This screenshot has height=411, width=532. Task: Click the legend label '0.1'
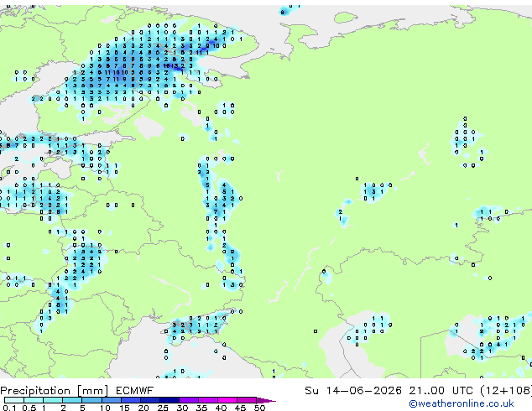tap(9, 408)
